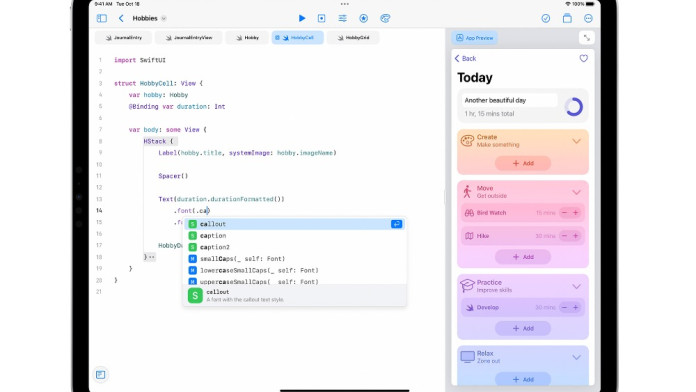Screen dimensions: 696x392
Task: Select the HobbyCell tab
Action: coord(297,38)
